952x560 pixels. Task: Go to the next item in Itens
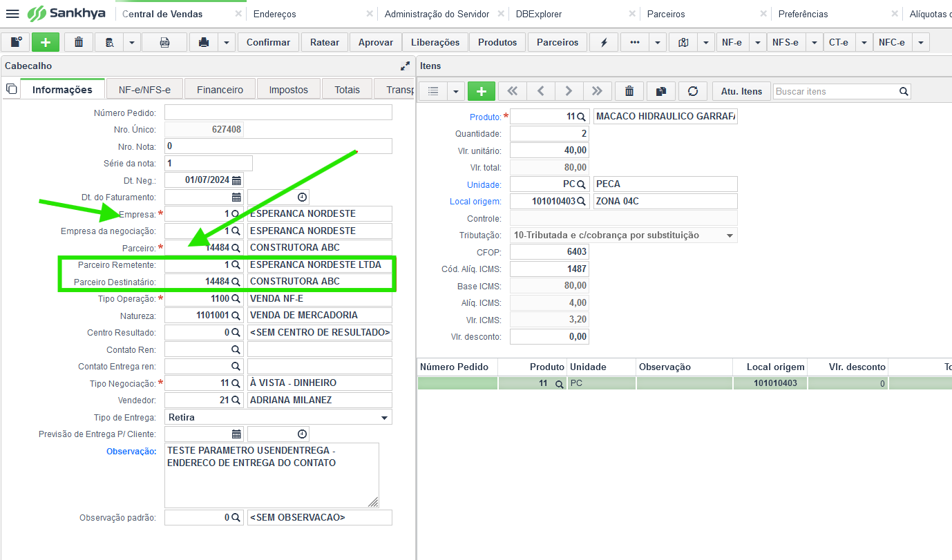point(569,91)
